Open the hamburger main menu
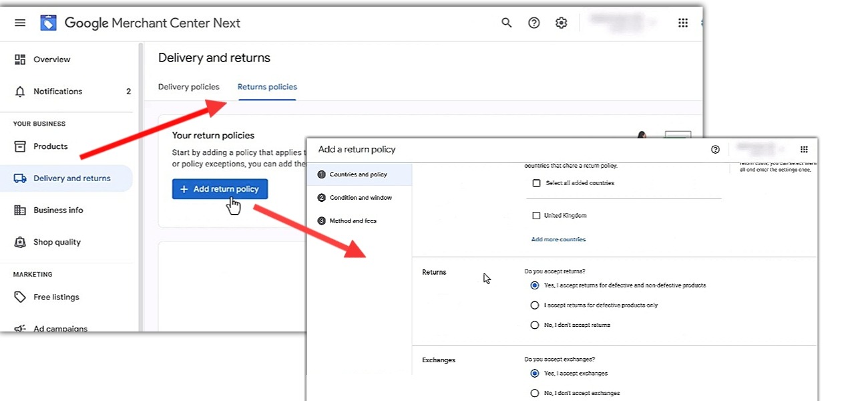868x401 pixels. coord(20,23)
